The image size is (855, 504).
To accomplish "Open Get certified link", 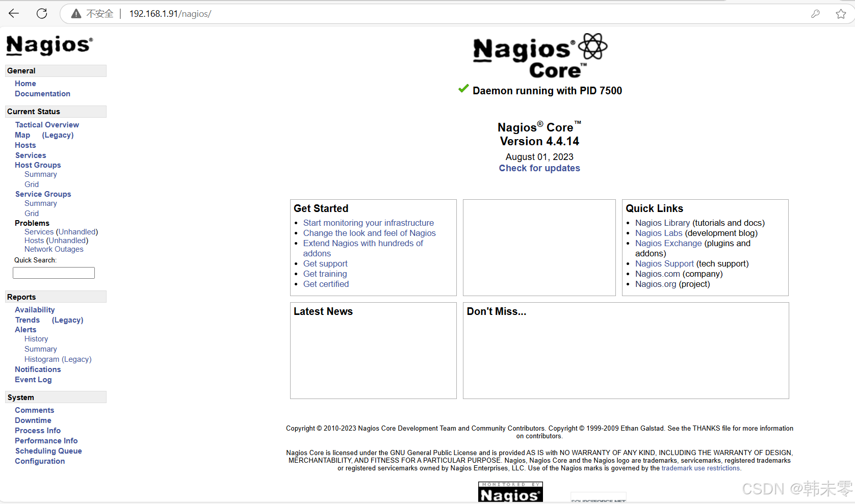I will pyautogui.click(x=326, y=284).
